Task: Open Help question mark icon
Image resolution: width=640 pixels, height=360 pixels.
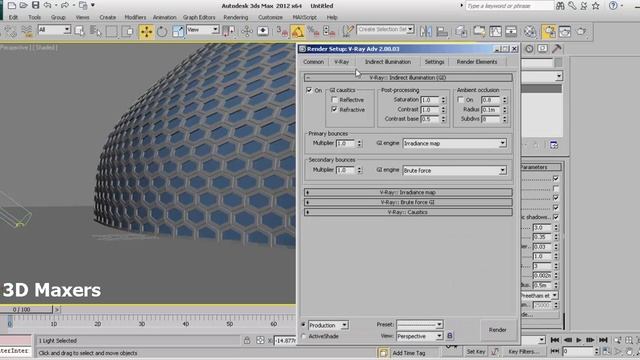Action: pos(613,6)
